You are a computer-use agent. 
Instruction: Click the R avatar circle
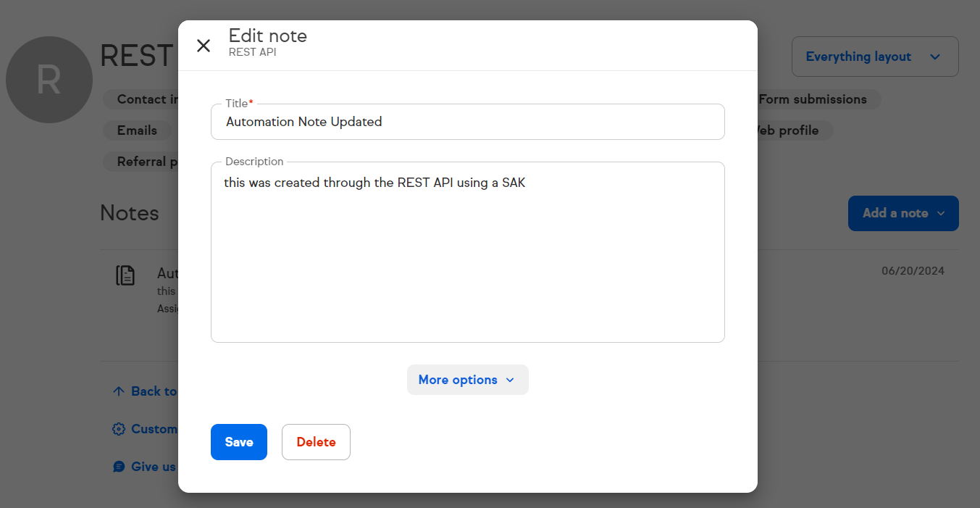(x=49, y=80)
